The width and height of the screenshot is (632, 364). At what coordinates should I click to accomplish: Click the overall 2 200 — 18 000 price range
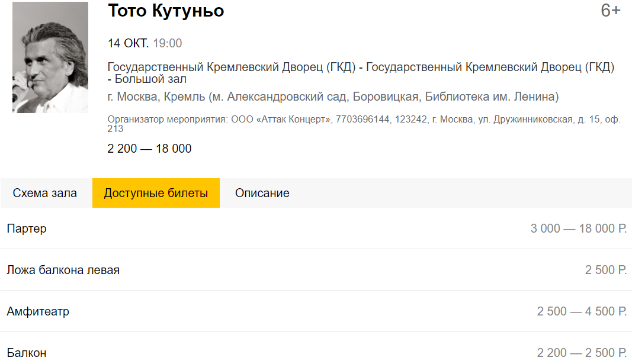tap(149, 149)
